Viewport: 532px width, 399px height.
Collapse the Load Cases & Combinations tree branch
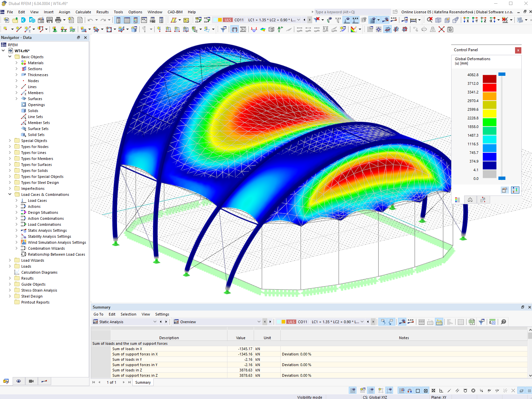(x=10, y=195)
